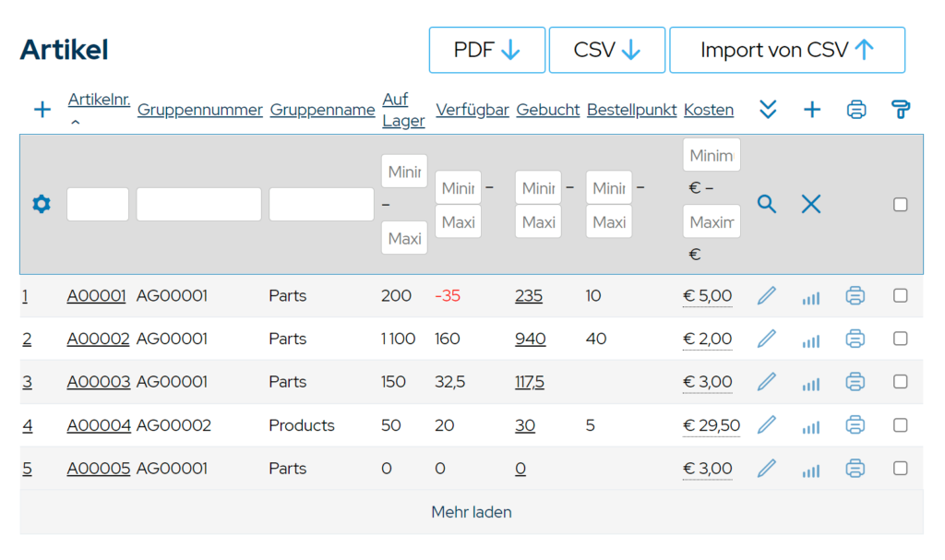Add new article with left plus icon

[x=42, y=110]
